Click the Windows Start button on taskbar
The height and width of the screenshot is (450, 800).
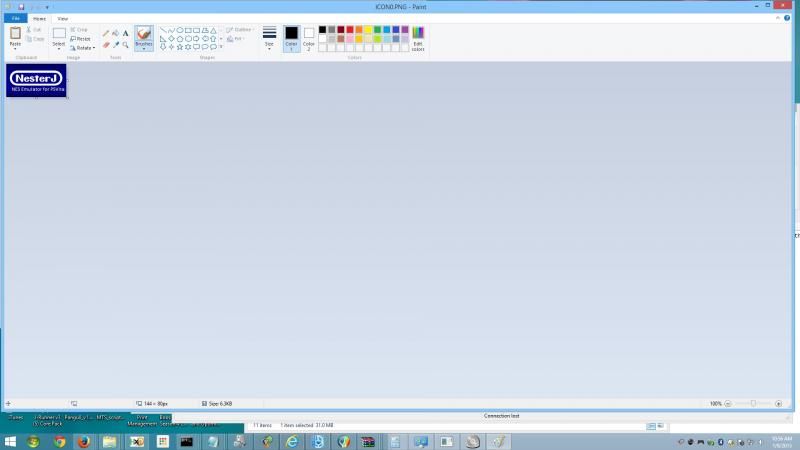coord(10,441)
